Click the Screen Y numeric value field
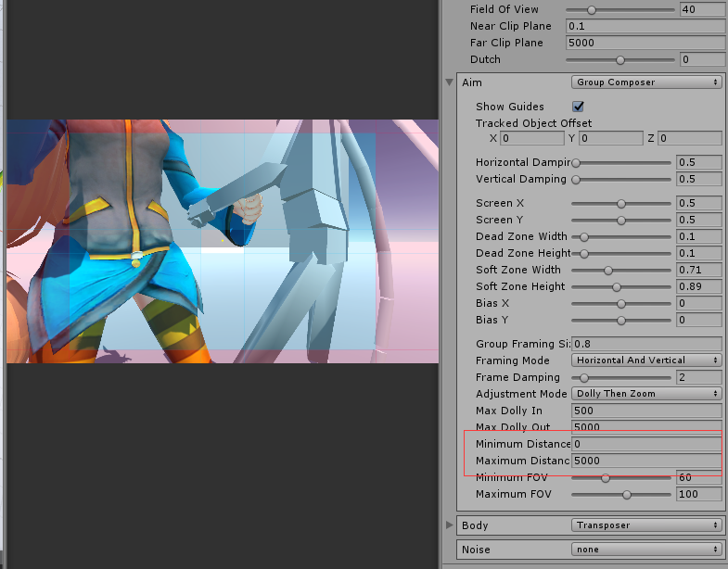 click(698, 220)
